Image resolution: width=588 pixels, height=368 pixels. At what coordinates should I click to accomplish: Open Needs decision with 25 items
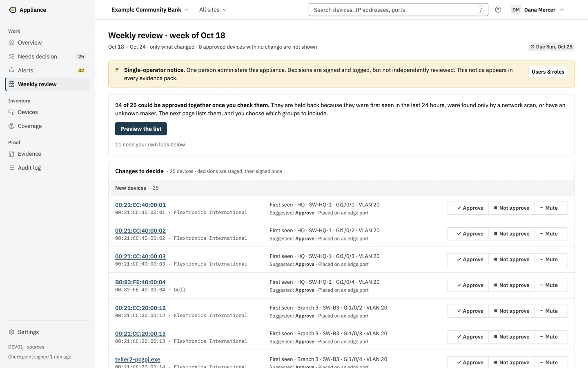[47, 56]
